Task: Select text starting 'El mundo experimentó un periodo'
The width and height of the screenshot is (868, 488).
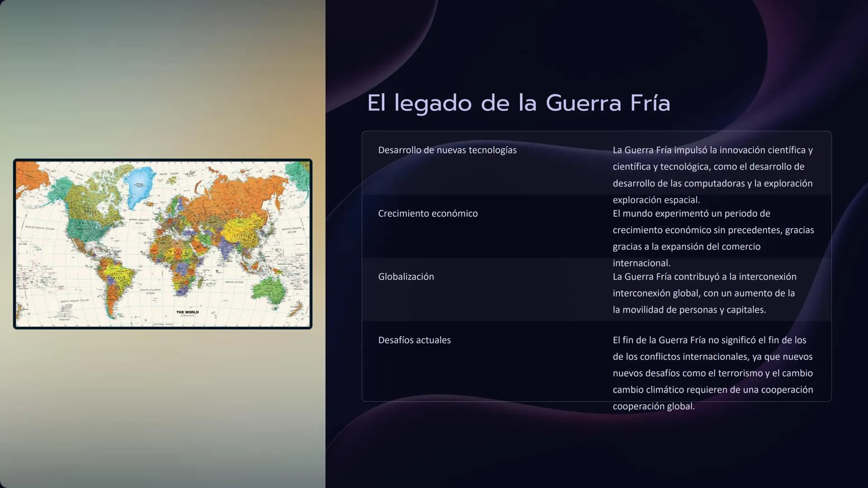Action: [713, 238]
